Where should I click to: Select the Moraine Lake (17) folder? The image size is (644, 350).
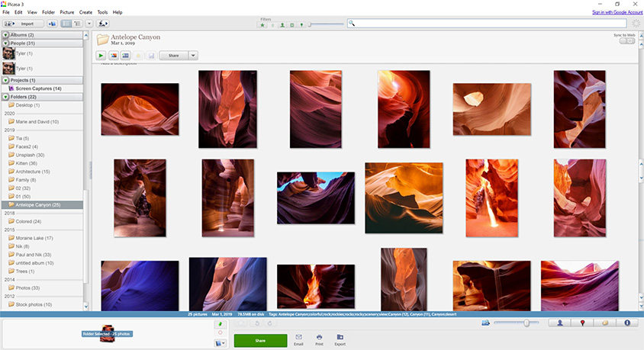tap(34, 238)
